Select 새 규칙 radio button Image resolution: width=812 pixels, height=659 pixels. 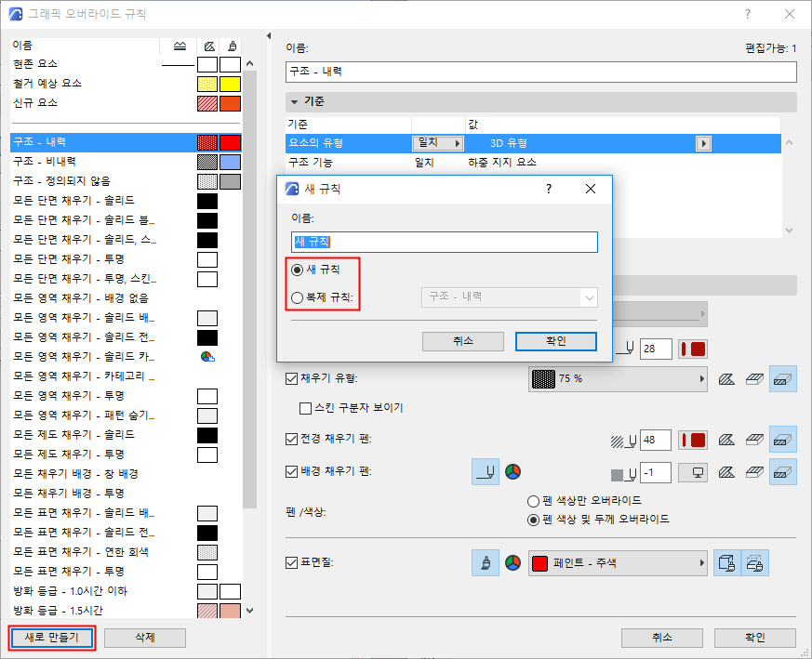298,270
